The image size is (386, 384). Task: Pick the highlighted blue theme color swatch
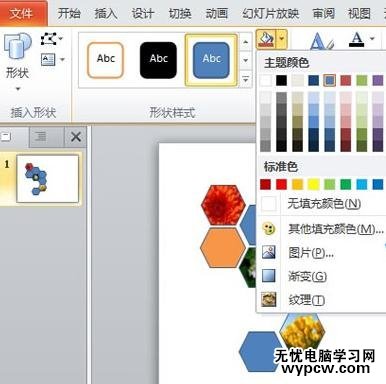coord(330,80)
